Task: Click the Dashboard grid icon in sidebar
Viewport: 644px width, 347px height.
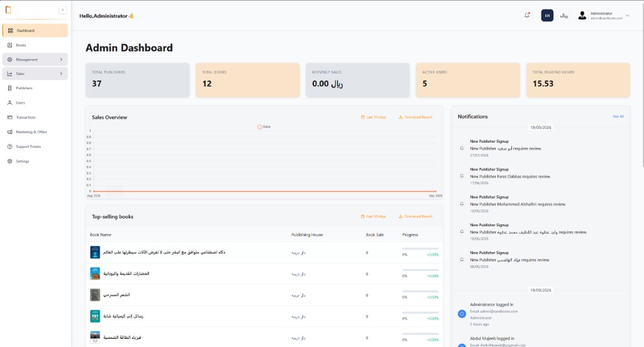Action: point(10,30)
